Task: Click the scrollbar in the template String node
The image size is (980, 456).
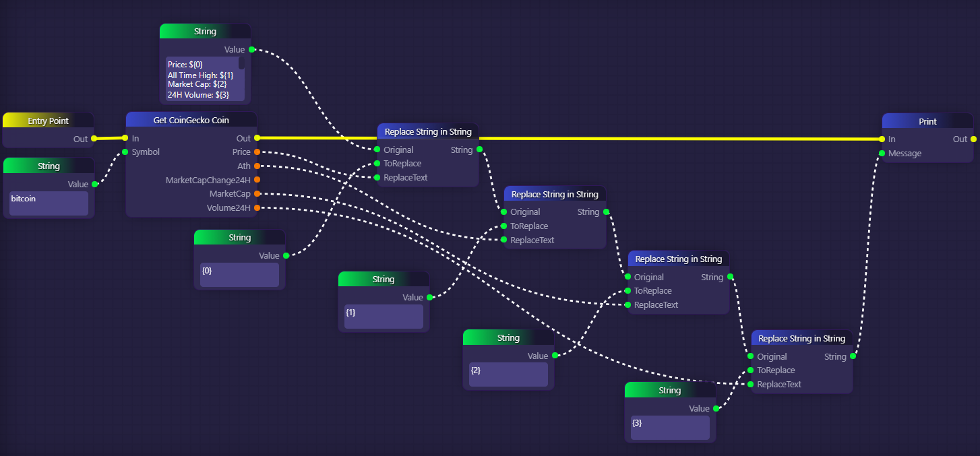Action: (241, 63)
